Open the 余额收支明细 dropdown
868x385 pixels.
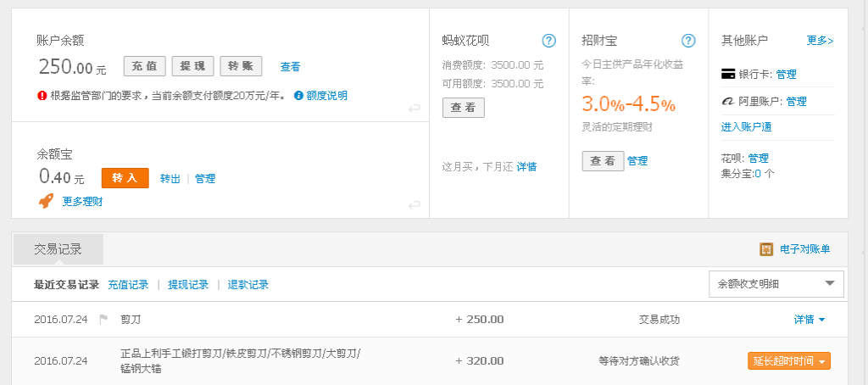pos(776,284)
